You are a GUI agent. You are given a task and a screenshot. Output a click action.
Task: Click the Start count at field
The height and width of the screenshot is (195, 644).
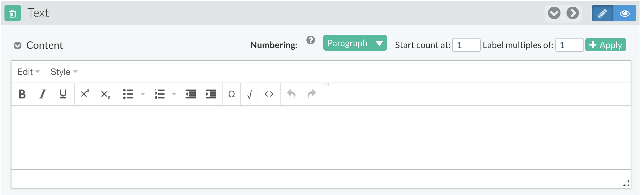coord(466,45)
